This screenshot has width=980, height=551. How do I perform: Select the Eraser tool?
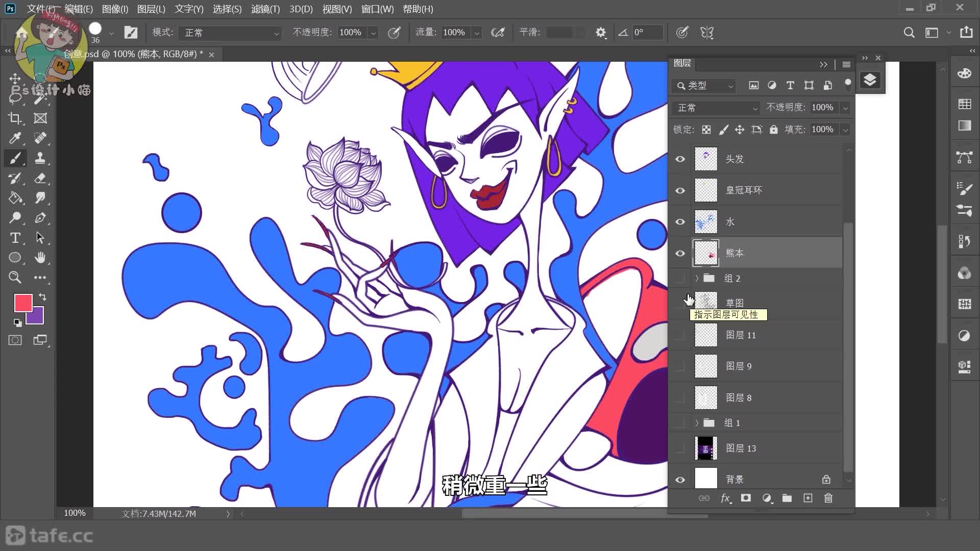point(40,178)
